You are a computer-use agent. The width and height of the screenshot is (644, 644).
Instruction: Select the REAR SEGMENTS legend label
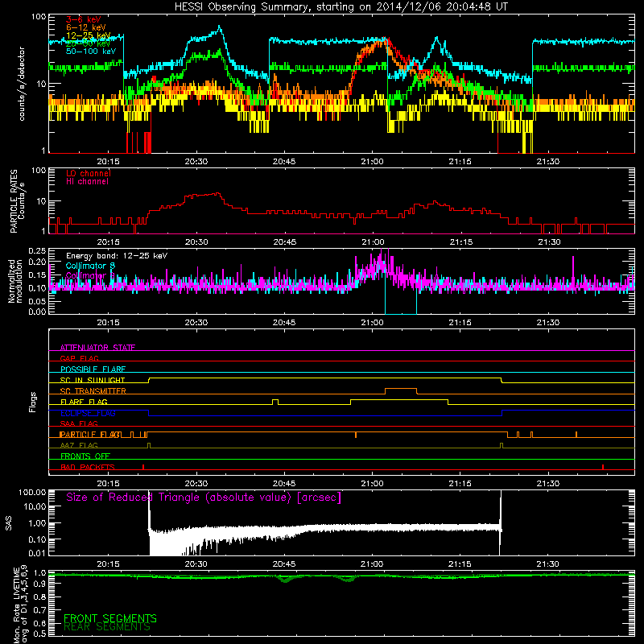tap(107, 627)
